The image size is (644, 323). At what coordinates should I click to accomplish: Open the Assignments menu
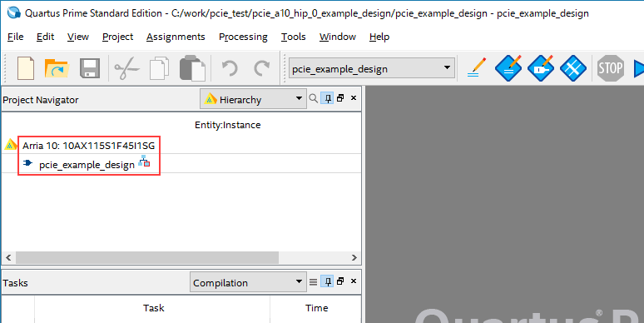coord(176,37)
